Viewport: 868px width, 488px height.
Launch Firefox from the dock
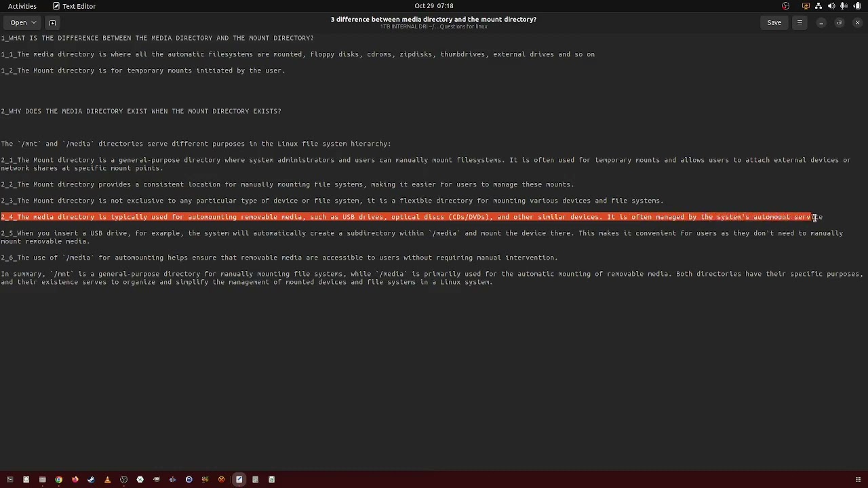point(75,480)
